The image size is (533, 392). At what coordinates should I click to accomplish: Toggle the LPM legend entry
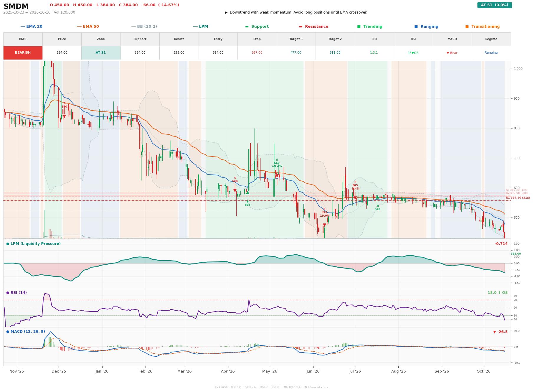[200, 27]
